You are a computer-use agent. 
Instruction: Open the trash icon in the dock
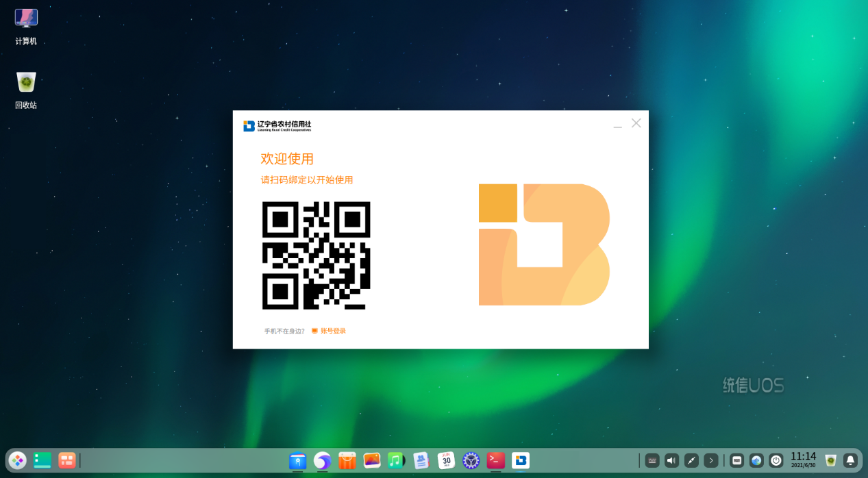831,461
